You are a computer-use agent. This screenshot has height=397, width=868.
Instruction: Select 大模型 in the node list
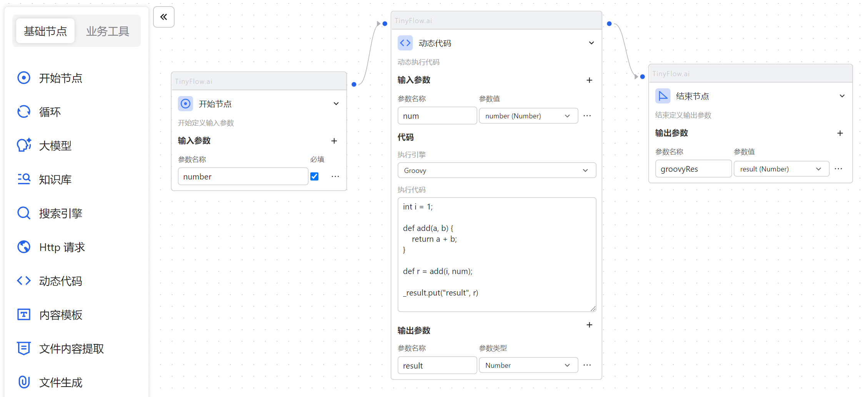[55, 146]
